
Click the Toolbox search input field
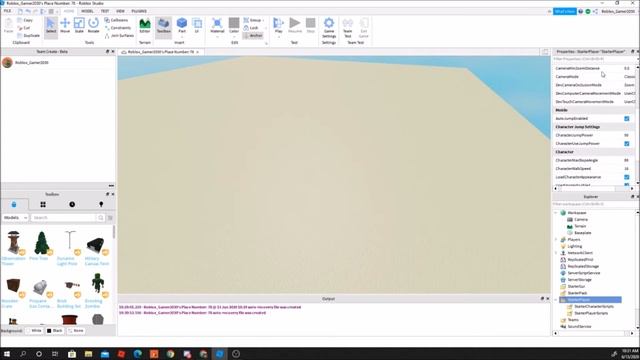[64, 218]
